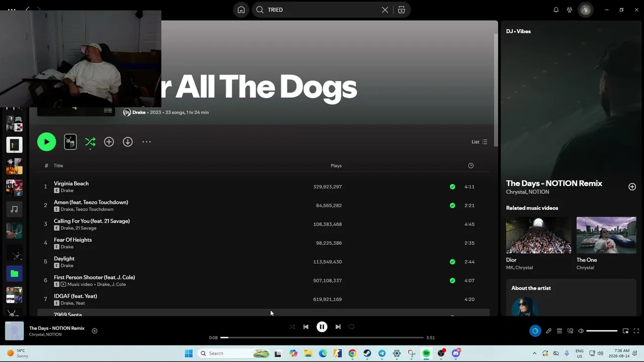Toggle repeat in the player bar
644x362 pixels.
click(352, 327)
